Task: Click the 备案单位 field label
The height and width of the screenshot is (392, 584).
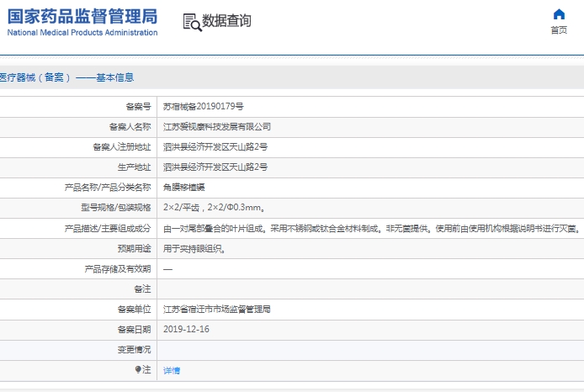Action: click(x=134, y=310)
